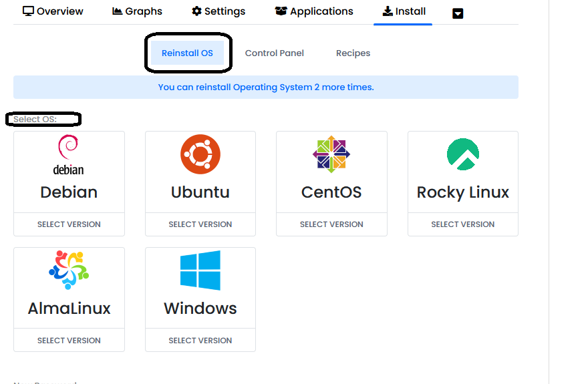Expand the dropdown arrow next to Install
The image size is (588, 384).
458,14
